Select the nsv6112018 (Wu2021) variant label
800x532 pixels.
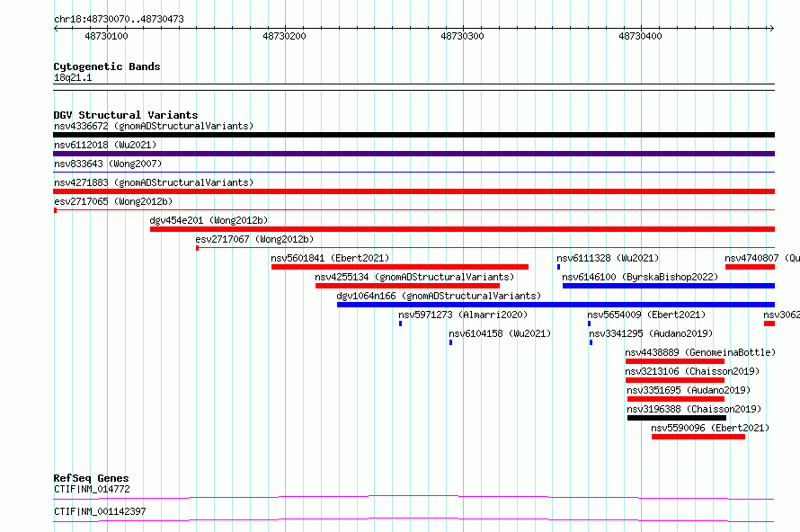[x=105, y=145]
